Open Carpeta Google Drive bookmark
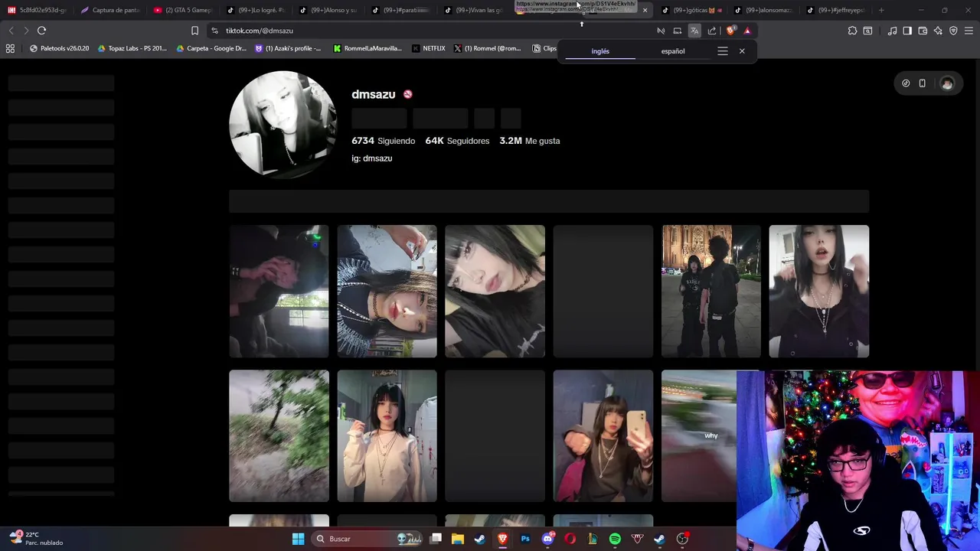The image size is (980, 551). pos(211,48)
